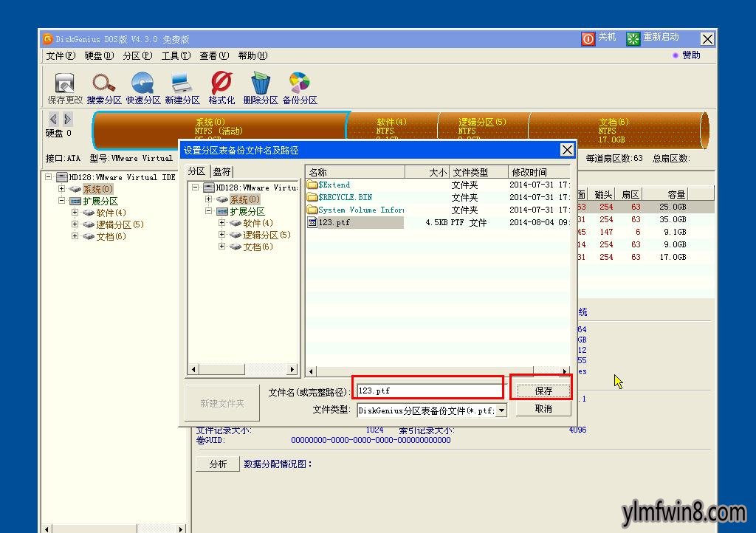Select 逻辑分区(5) in main window tree
The image size is (756, 533).
coord(120,224)
